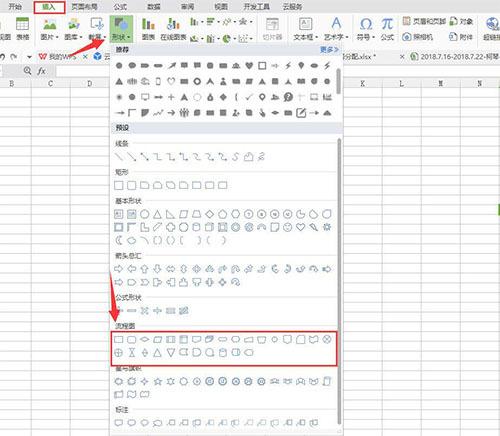Expand the 文本框 text box dropdown
This screenshot has height=436, width=500.
[x=305, y=29]
